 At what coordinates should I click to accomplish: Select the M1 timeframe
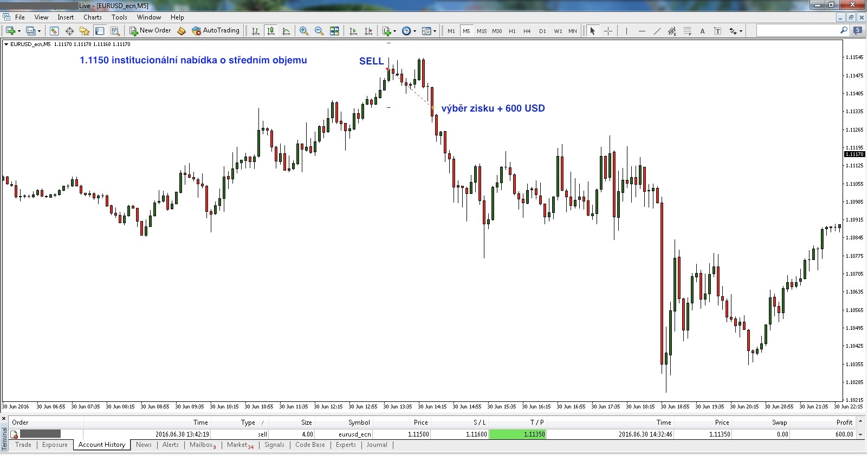tap(451, 31)
